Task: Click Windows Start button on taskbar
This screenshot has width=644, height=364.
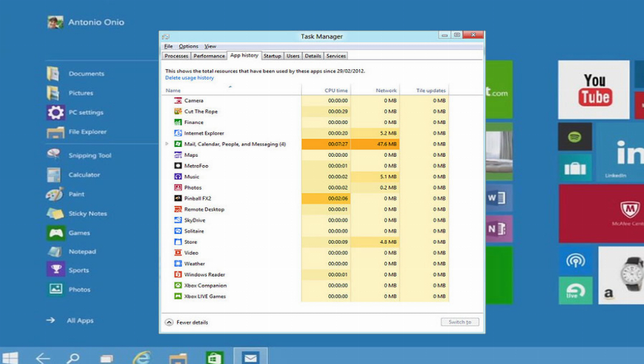Action: point(10,358)
